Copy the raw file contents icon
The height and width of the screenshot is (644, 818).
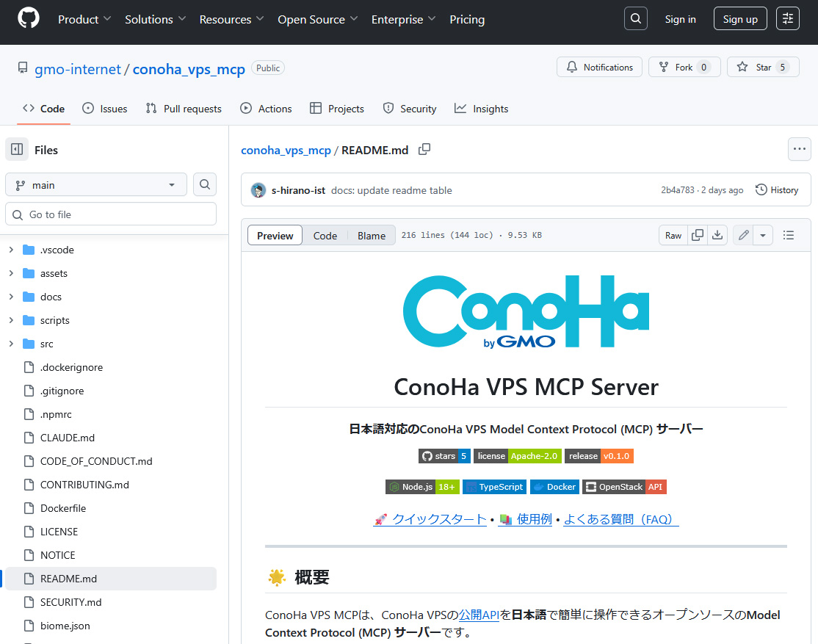(698, 236)
